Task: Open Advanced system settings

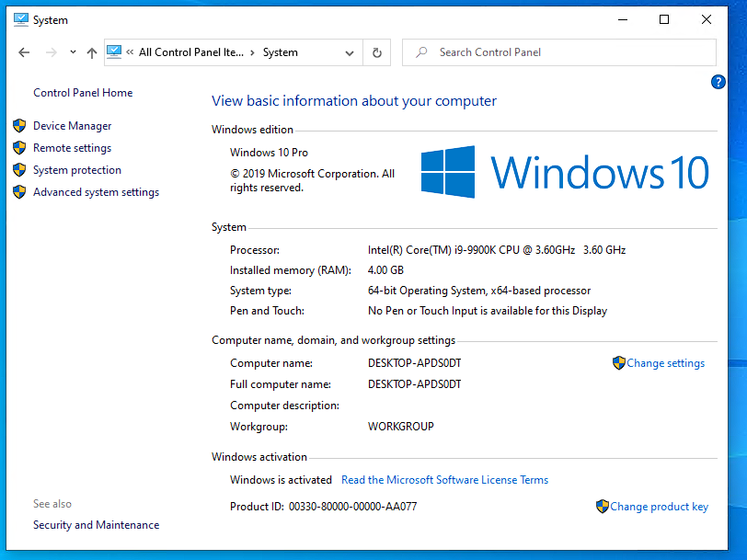Action: 97,192
